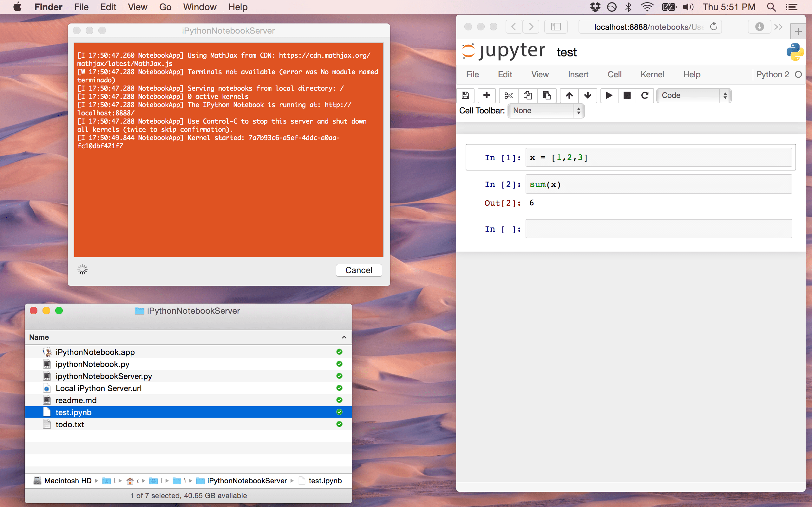Cut the selected cell using scissors icon
Screen dimensions: 812x507
tap(508, 96)
